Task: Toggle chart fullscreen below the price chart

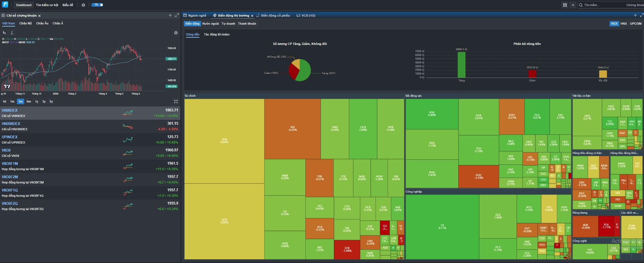Action: click(176, 101)
